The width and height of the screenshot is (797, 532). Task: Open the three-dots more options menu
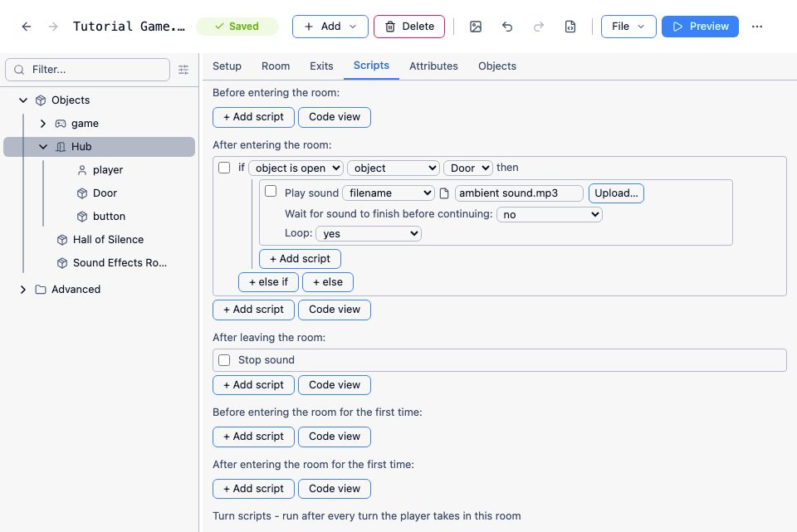(x=757, y=27)
